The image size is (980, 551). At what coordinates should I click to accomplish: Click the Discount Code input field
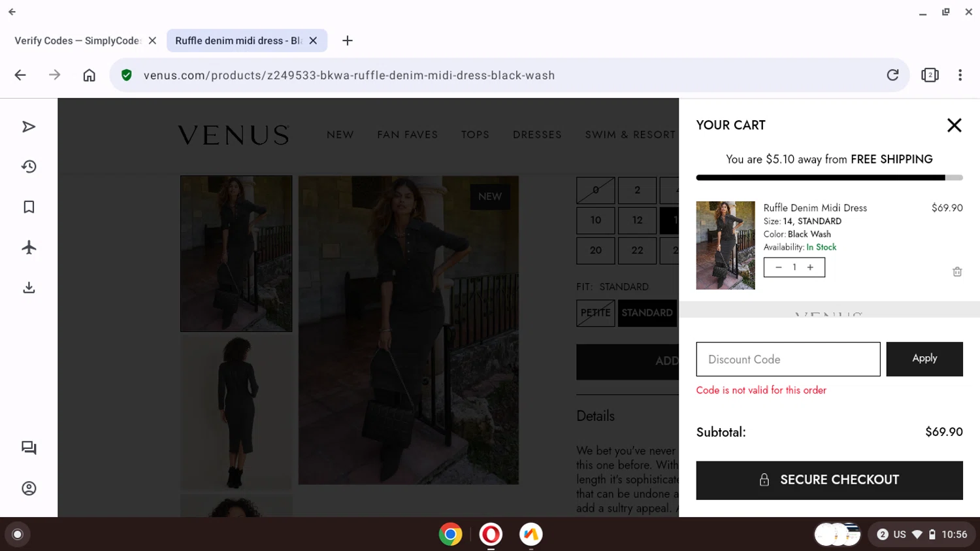tap(788, 359)
